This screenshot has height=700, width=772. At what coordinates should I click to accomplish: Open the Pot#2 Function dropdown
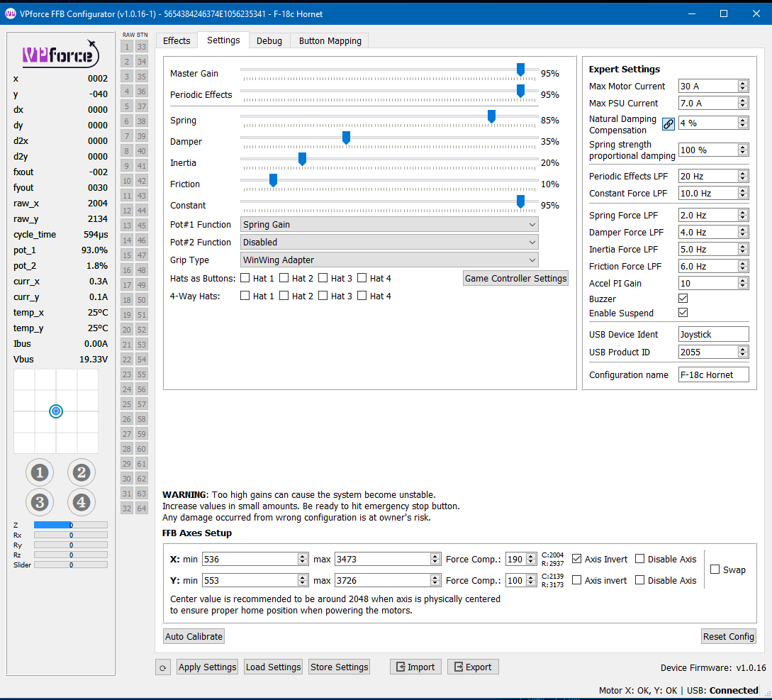point(389,243)
